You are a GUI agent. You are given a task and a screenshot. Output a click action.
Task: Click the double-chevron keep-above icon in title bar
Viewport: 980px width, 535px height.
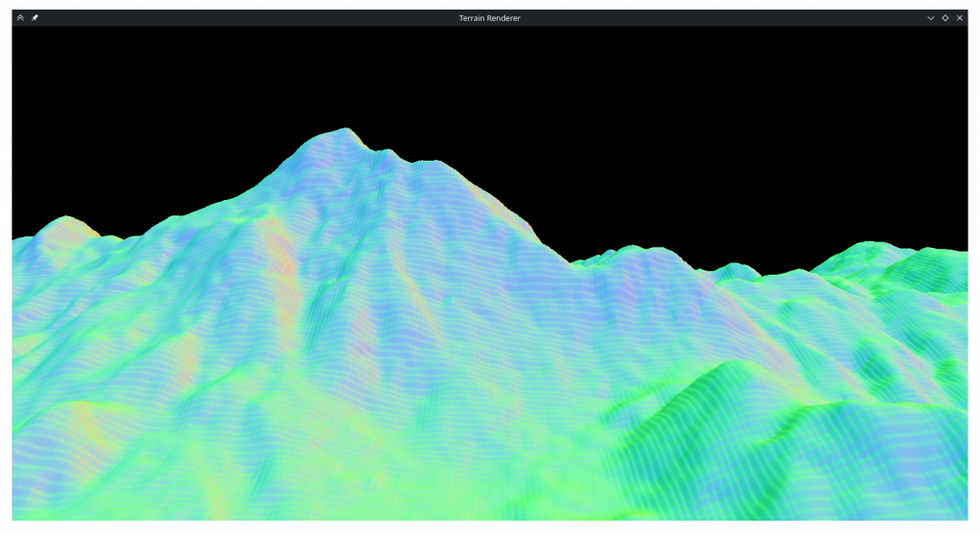coord(20,18)
